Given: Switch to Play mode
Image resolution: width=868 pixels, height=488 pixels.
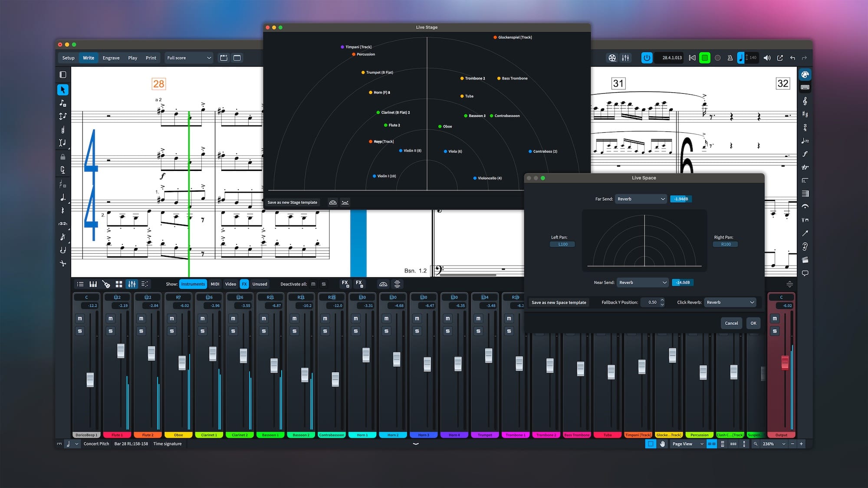Looking at the screenshot, I should click(132, 58).
